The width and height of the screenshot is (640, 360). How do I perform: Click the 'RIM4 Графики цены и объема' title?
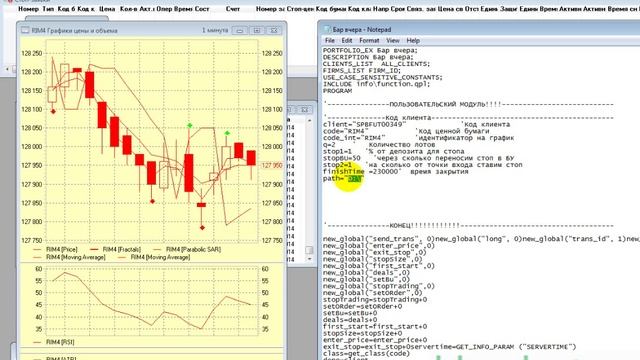[x=75, y=31]
